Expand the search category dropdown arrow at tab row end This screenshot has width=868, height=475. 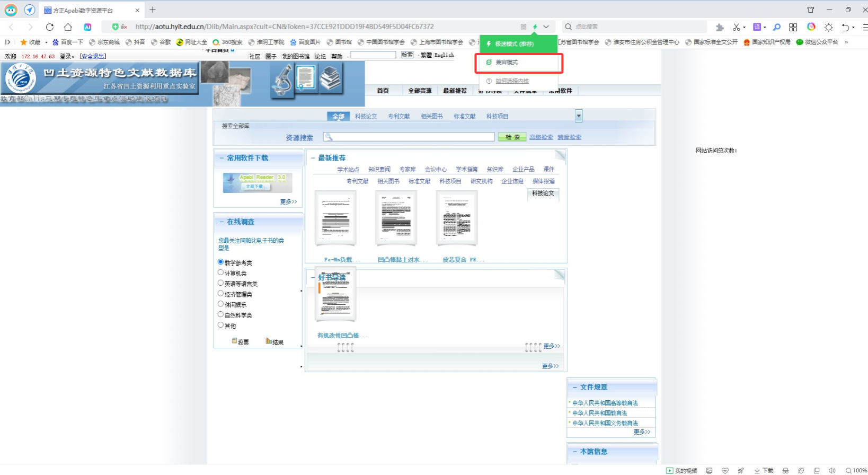click(x=579, y=116)
